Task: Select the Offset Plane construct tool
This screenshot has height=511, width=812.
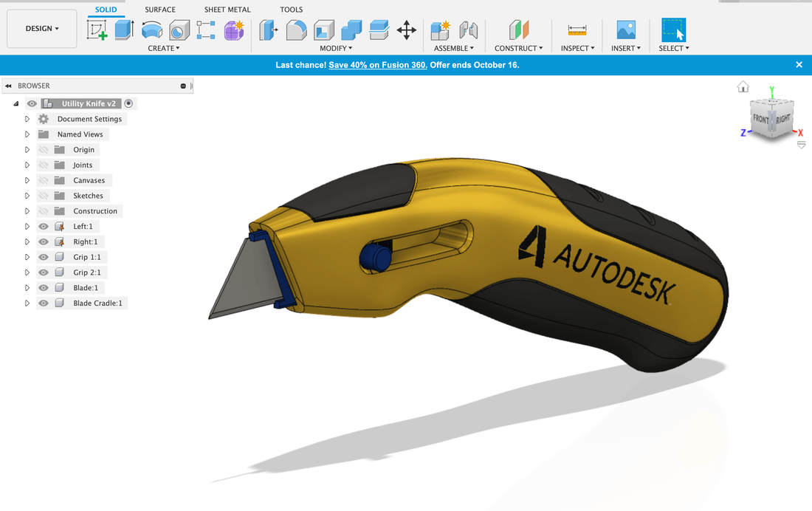Action: tap(518, 30)
